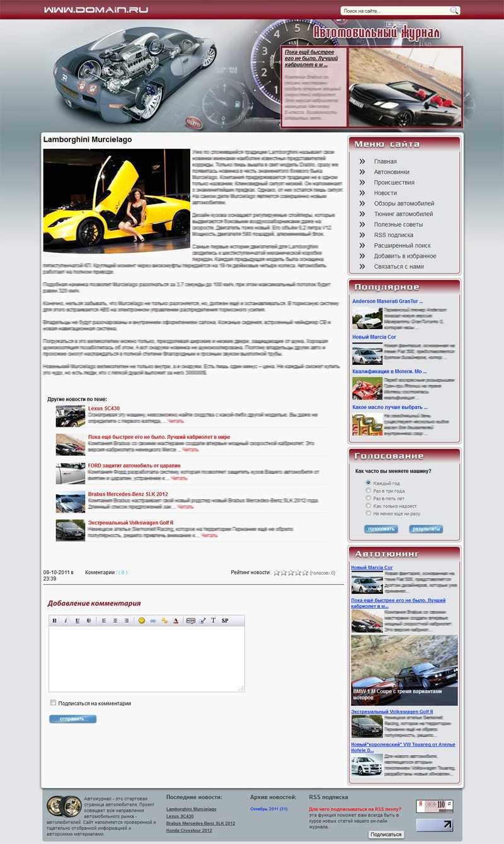Insert a smiley emoticon
This screenshot has width=504, height=844.
click(142, 621)
